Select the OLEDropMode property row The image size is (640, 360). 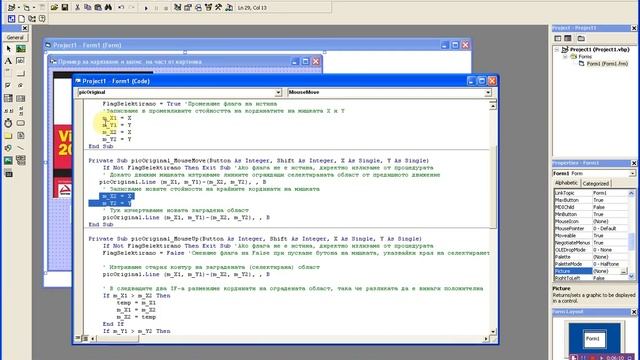591,250
